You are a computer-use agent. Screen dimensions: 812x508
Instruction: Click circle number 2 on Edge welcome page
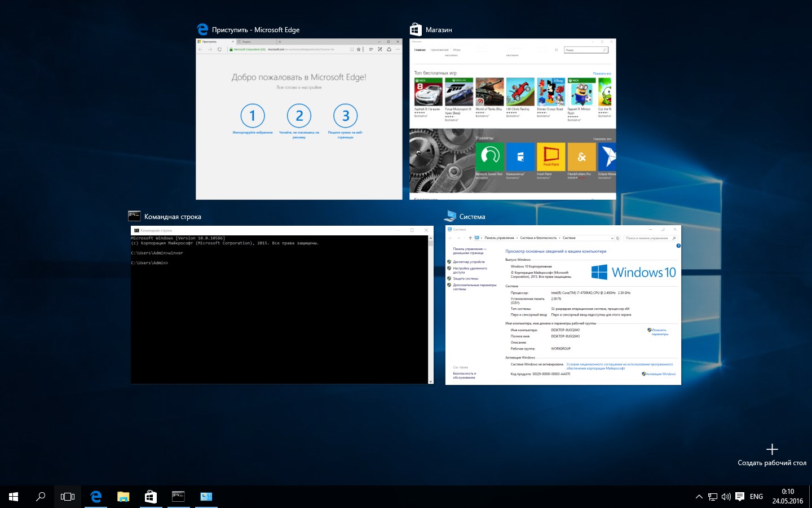coord(299,116)
